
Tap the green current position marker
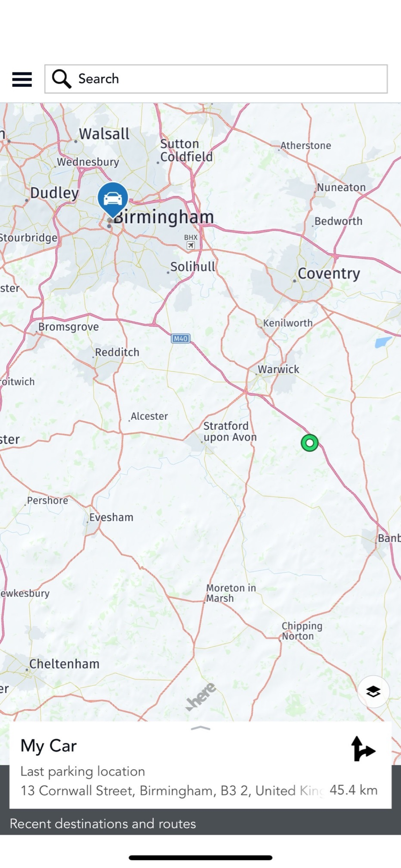pos(310,443)
